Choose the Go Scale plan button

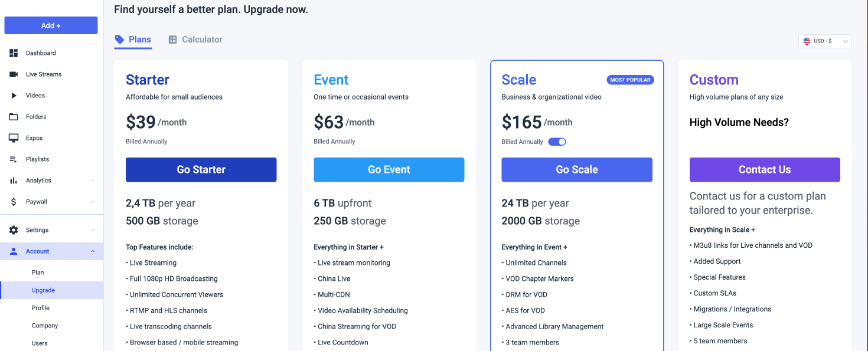[576, 169]
